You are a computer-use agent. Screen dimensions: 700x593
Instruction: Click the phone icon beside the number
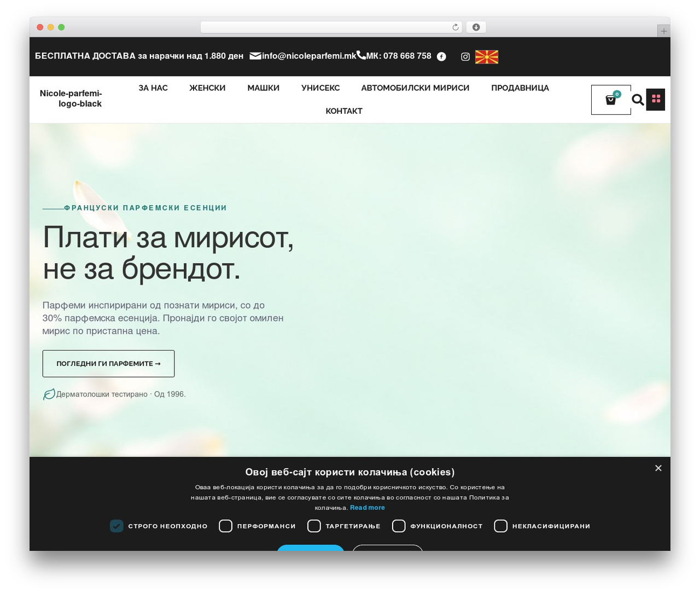click(361, 55)
